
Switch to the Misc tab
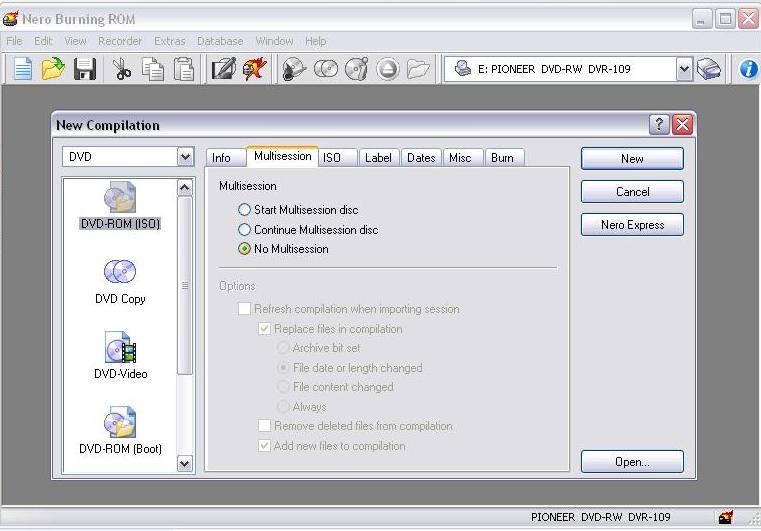tap(463, 158)
